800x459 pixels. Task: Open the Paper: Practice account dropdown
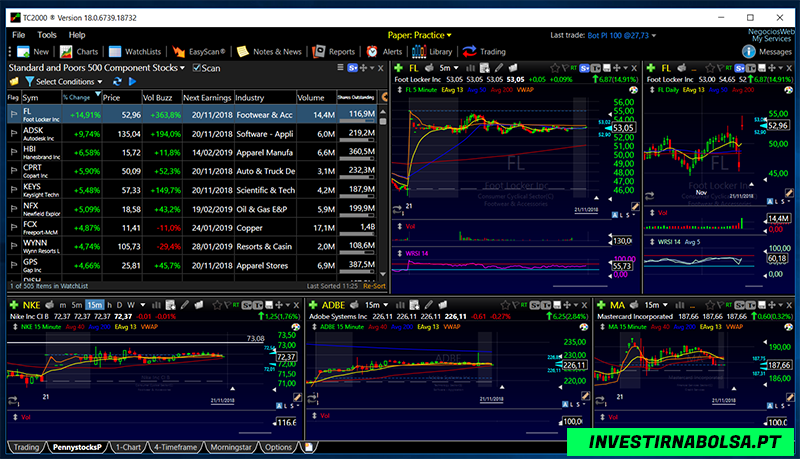point(419,35)
